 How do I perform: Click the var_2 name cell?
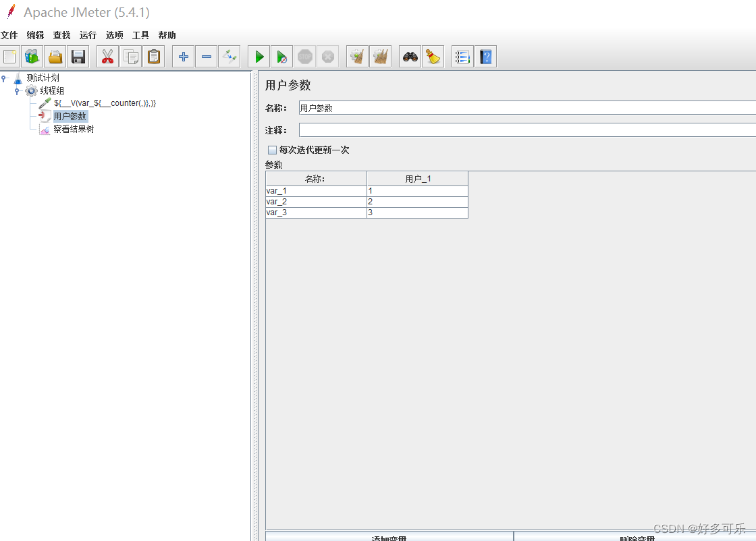316,202
